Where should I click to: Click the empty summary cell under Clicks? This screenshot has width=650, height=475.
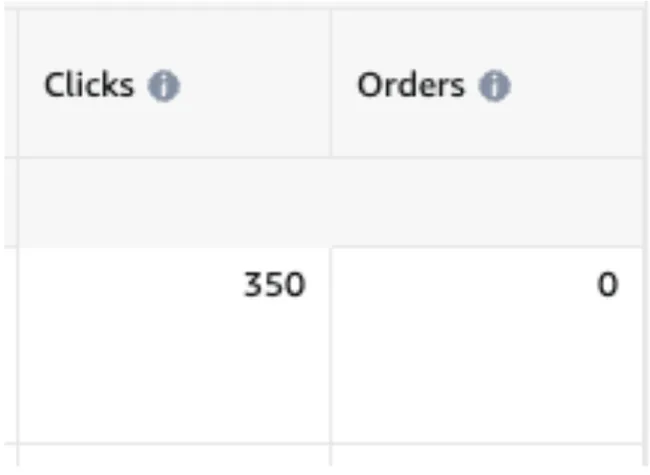click(x=175, y=202)
